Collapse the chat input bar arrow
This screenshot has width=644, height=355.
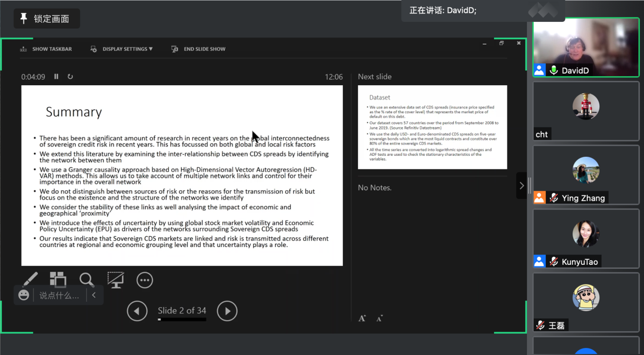94,295
